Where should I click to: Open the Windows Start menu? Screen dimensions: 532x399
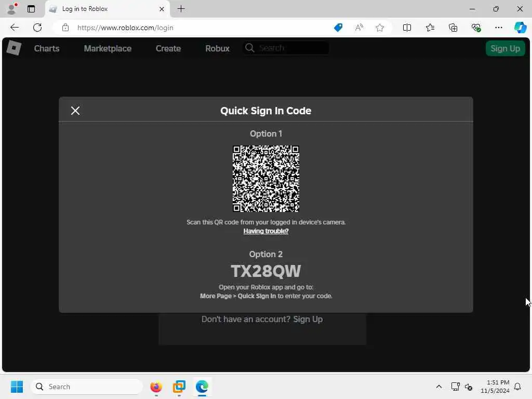click(x=17, y=387)
